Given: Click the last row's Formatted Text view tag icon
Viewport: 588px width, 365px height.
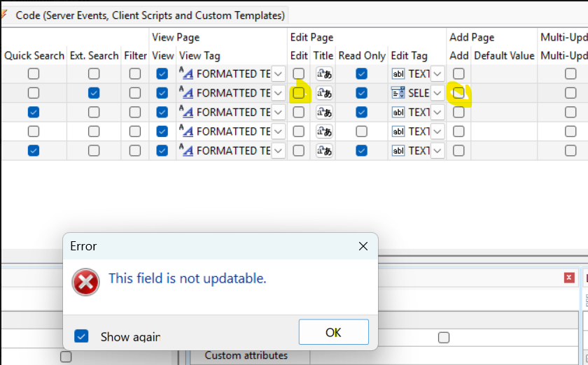Looking at the screenshot, I should pos(186,150).
